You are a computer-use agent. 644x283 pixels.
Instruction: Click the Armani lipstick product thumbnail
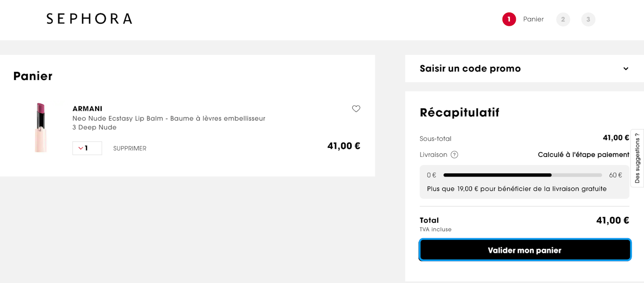[x=40, y=127]
